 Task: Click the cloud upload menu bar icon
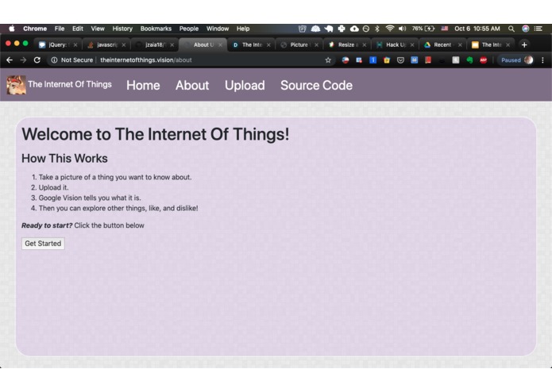pyautogui.click(x=354, y=29)
